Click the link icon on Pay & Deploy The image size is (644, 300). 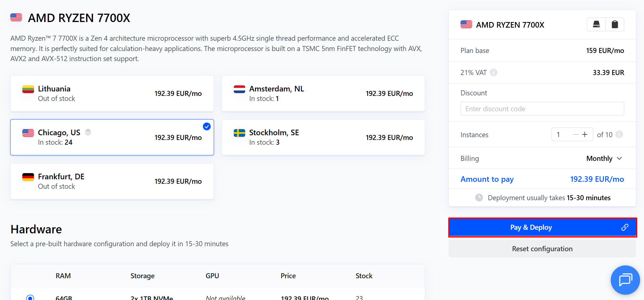tap(625, 228)
